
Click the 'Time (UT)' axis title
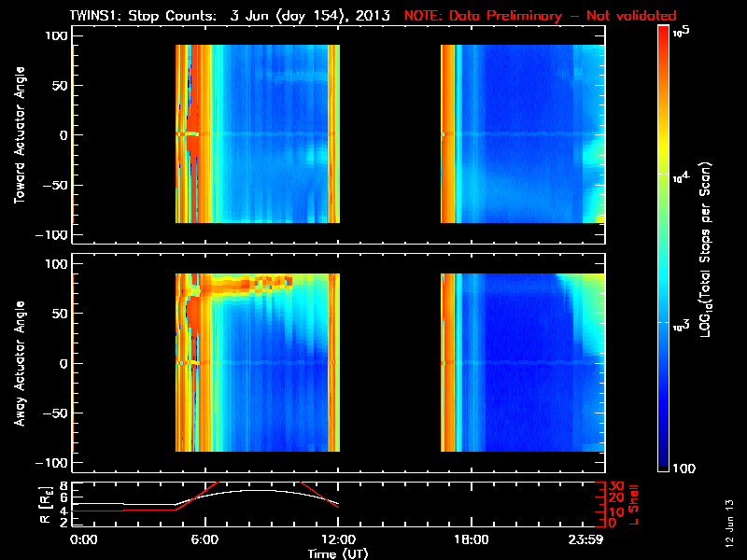pos(338,553)
